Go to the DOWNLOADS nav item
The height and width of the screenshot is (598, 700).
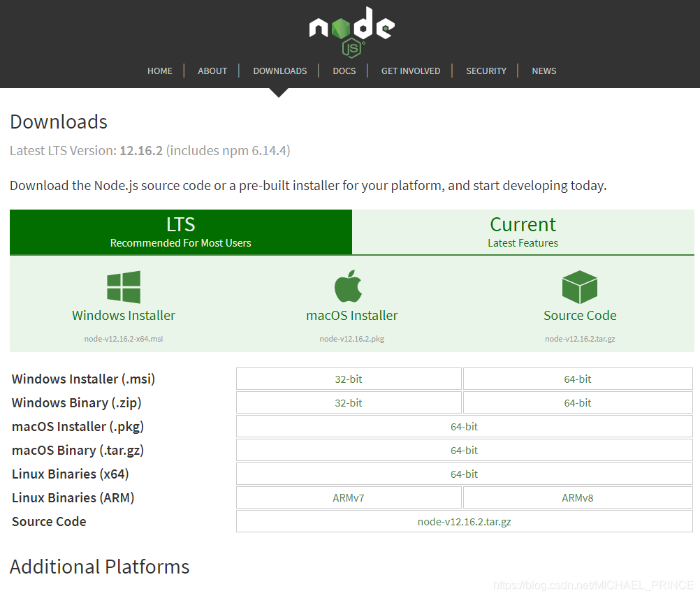tap(280, 71)
